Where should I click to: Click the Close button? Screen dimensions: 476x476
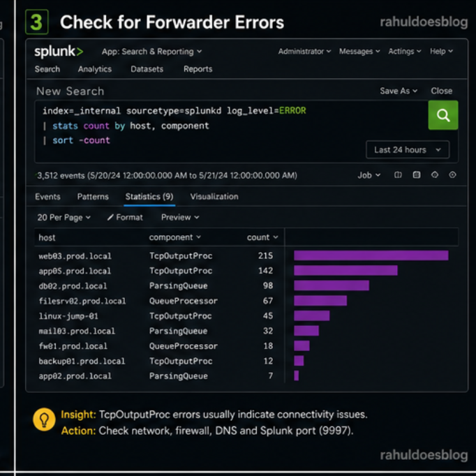[x=441, y=91]
